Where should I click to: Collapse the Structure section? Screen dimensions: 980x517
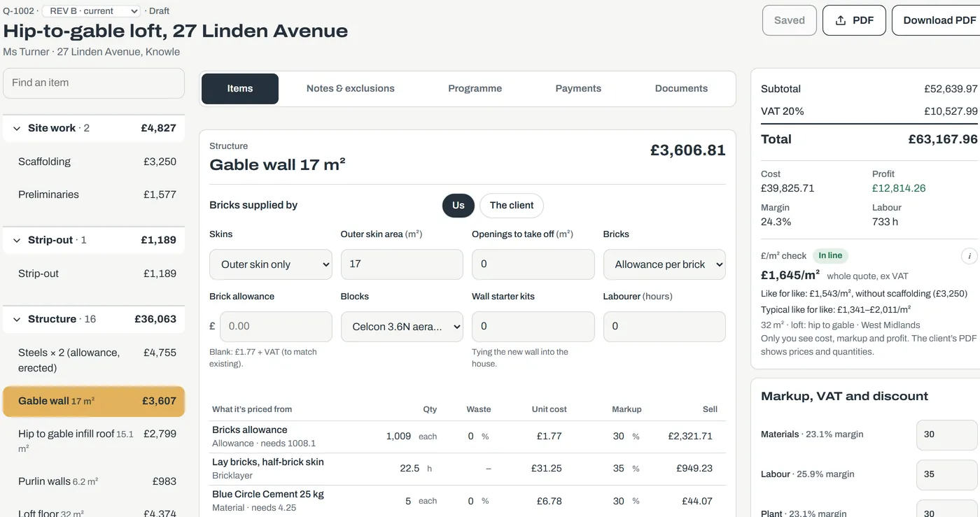click(94, 319)
